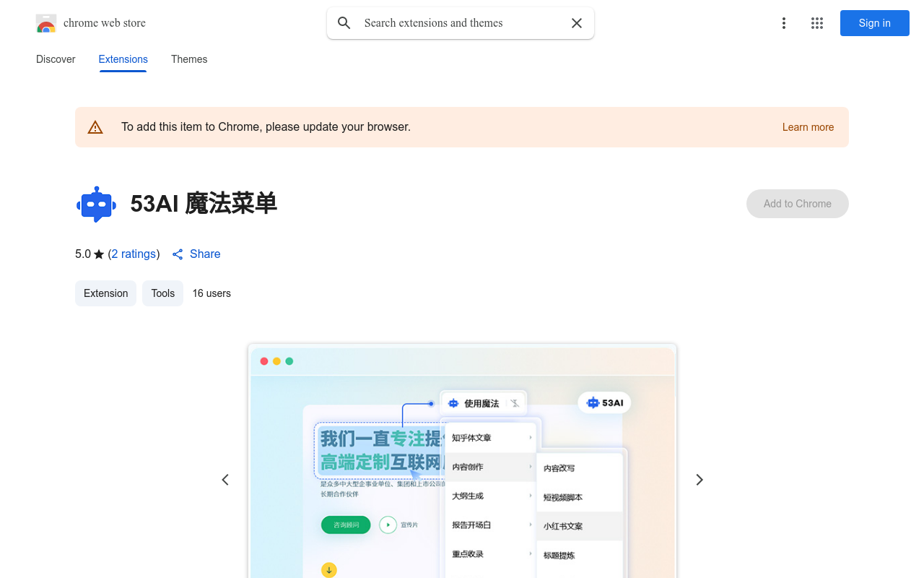Open the 2 ratings link
Screen dimensions: 924x578
134,254
